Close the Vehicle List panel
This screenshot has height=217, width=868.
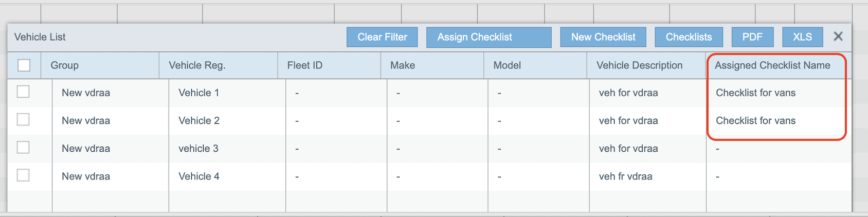pos(838,37)
